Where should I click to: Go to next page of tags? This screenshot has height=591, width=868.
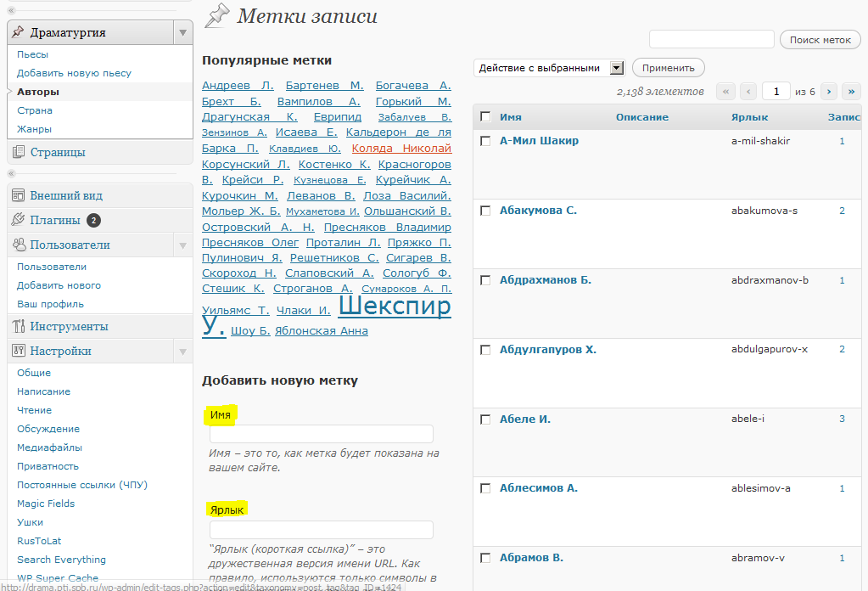829,92
